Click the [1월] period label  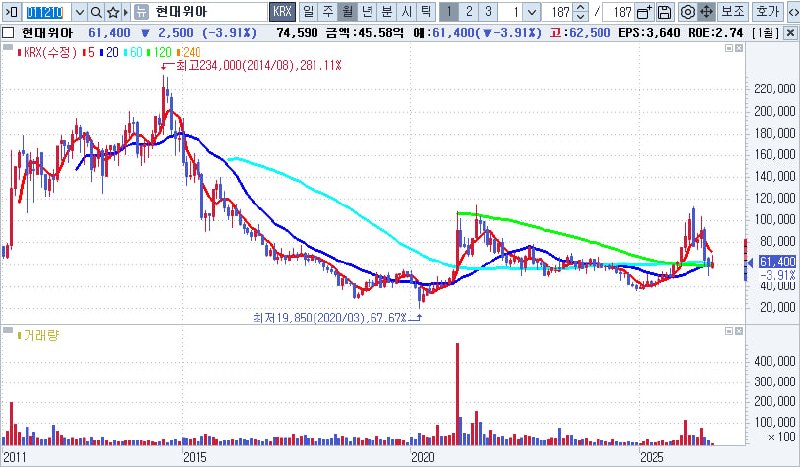[x=765, y=33]
